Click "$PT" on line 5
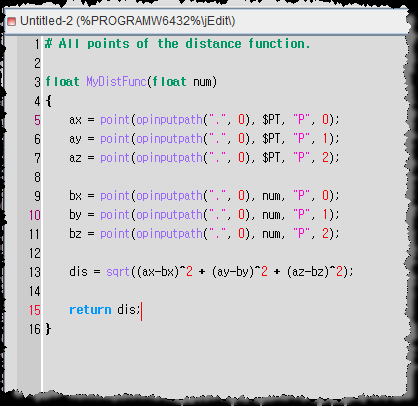The image size is (418, 406). (x=271, y=119)
